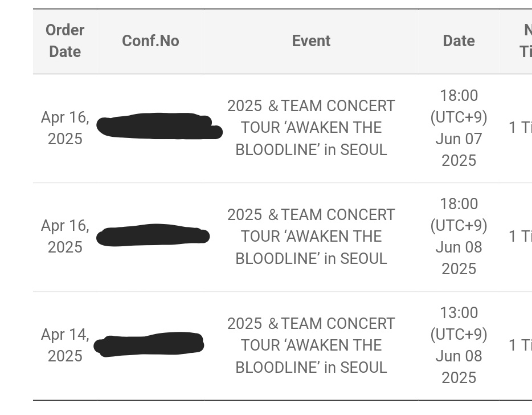This screenshot has width=532, height=415.
Task: Click the 18:00 Jun 08 2025 date cell
Action: 459,237
